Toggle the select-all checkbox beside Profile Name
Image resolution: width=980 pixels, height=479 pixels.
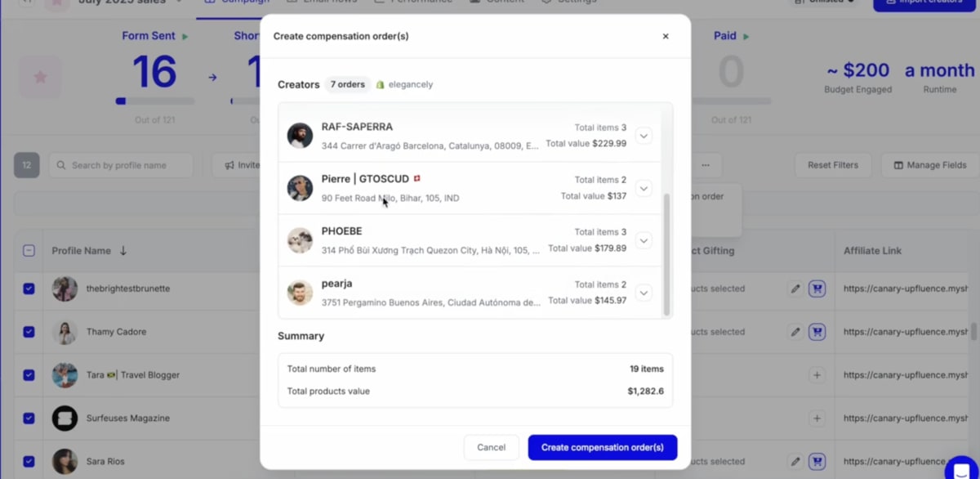coord(29,251)
